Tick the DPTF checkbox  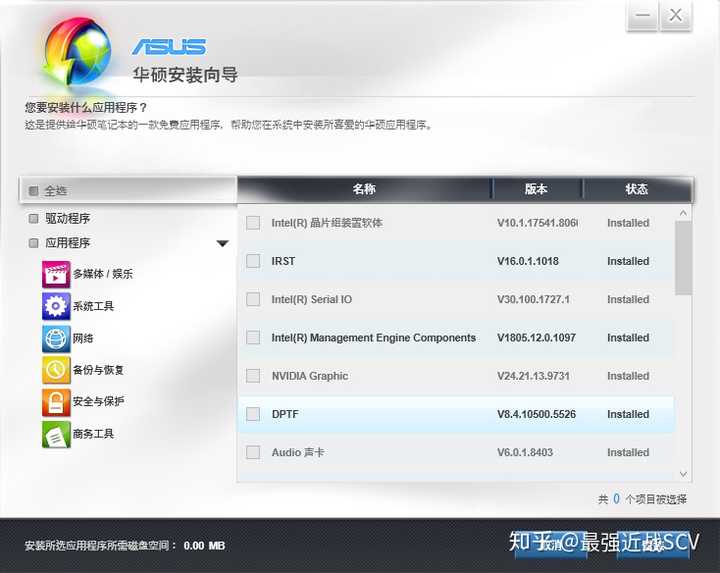pos(253,414)
